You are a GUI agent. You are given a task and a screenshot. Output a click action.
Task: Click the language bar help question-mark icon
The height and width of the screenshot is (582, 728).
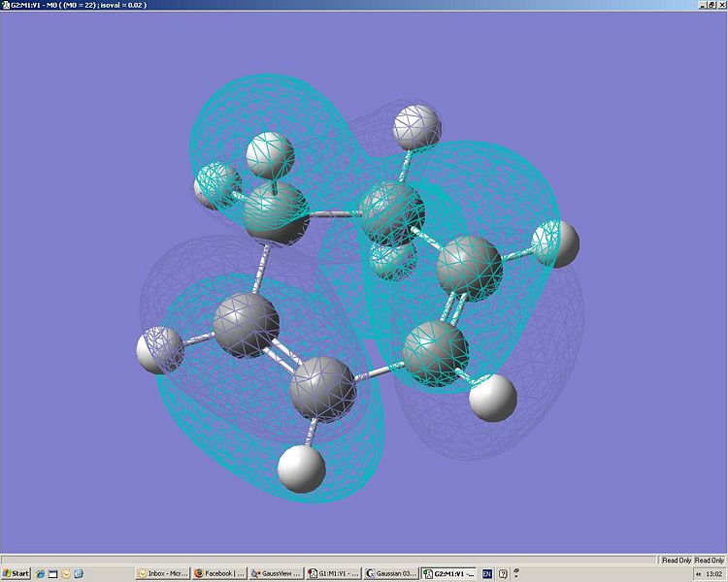503,573
